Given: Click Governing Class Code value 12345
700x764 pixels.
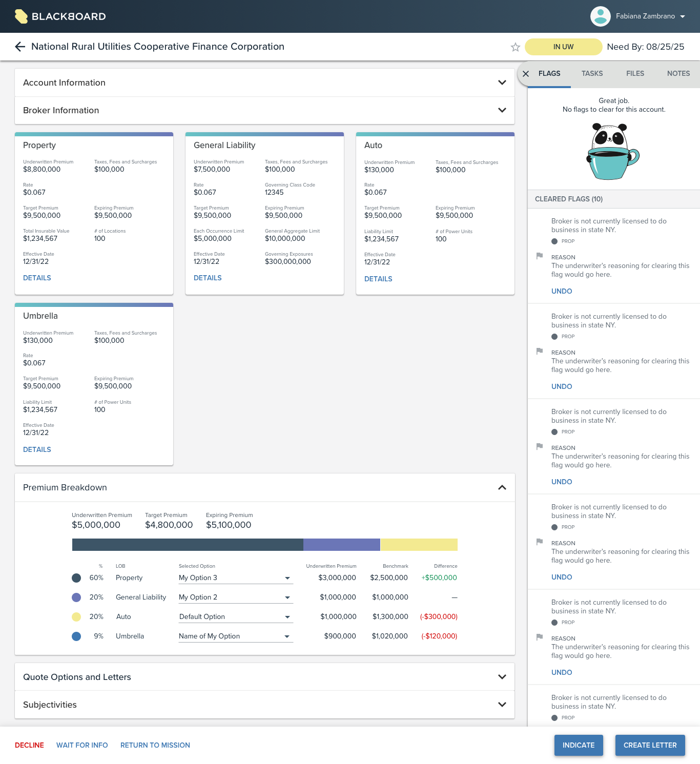Looking at the screenshot, I should (274, 192).
